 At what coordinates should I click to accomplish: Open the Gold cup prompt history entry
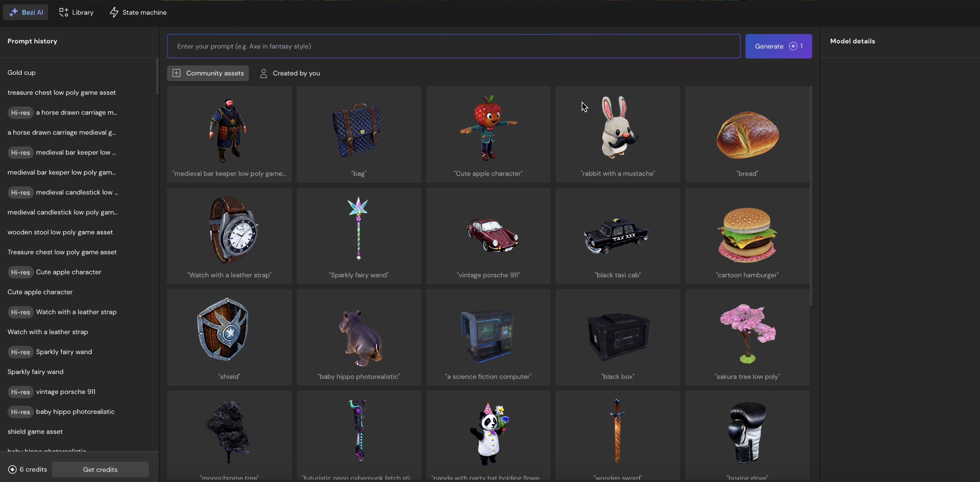(x=22, y=72)
